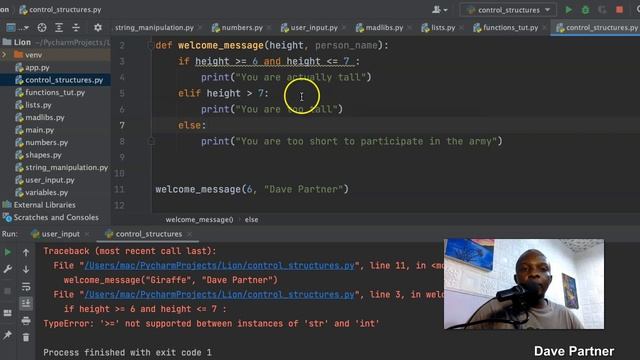This screenshot has width=640, height=360.
Task: Open traceback link for line 11
Action: [219, 266]
